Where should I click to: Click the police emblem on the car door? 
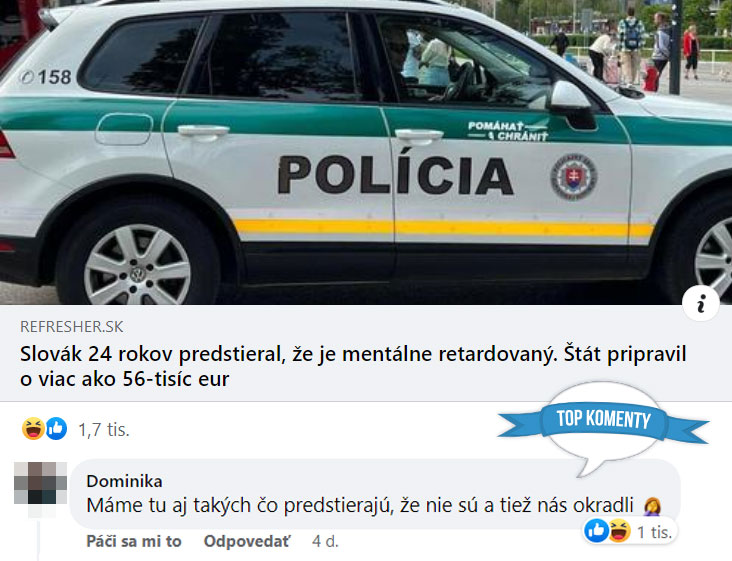[574, 177]
